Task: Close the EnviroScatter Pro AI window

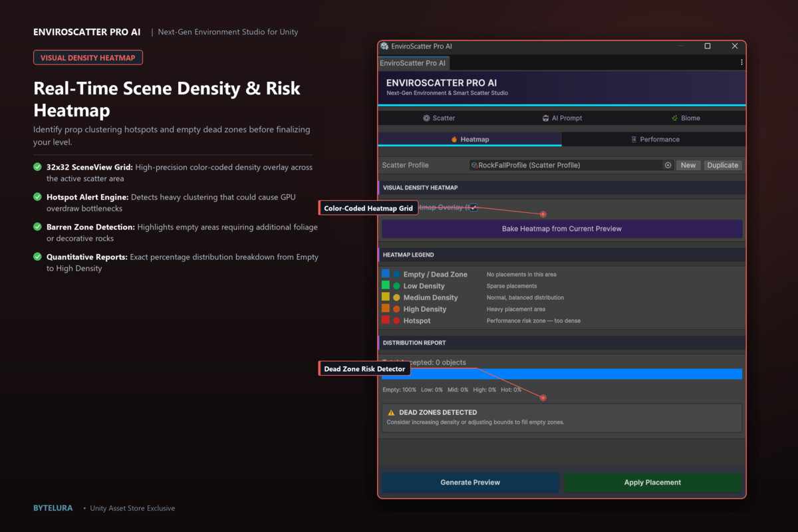Action: (735, 46)
